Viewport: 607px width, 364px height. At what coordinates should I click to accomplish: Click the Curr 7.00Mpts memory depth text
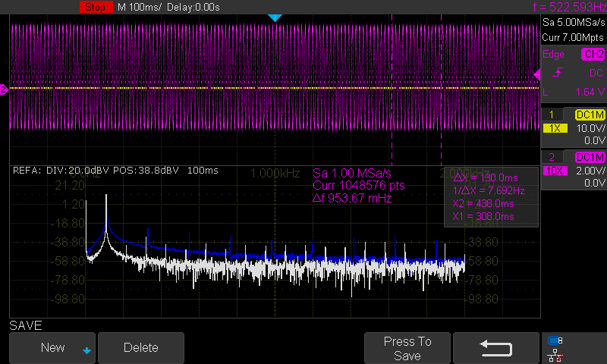tap(573, 37)
